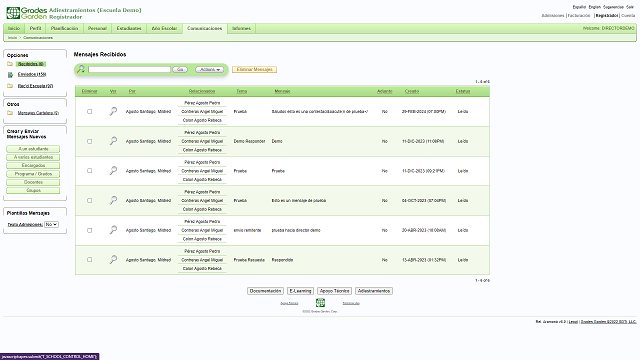Open the Enviados folder link

(32, 74)
